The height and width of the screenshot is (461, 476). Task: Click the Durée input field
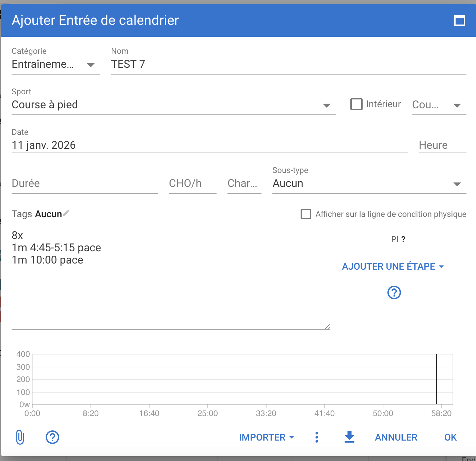[84, 184]
